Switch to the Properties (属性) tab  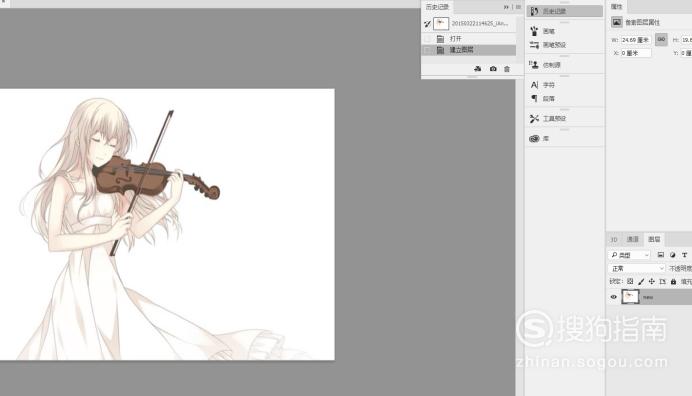click(x=617, y=7)
